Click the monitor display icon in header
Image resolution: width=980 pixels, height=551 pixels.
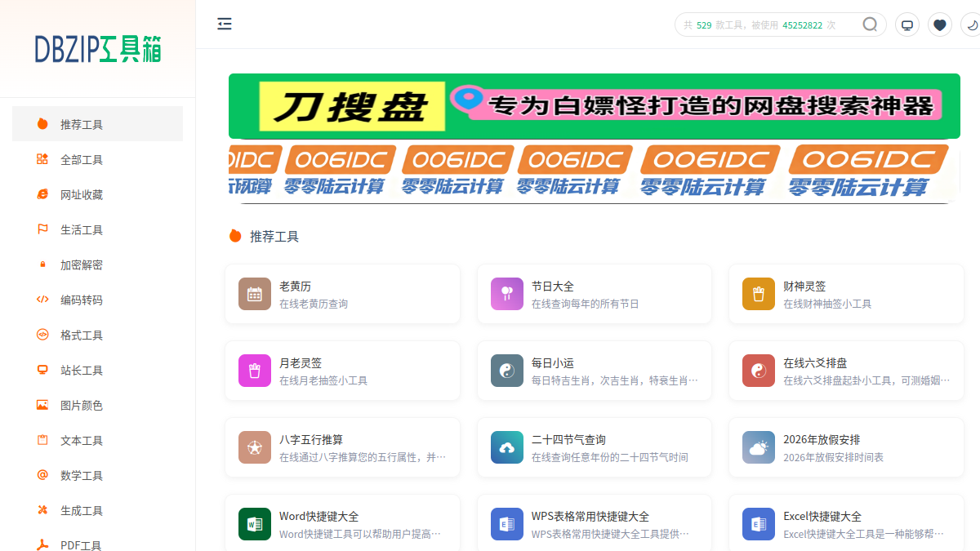[x=907, y=24]
